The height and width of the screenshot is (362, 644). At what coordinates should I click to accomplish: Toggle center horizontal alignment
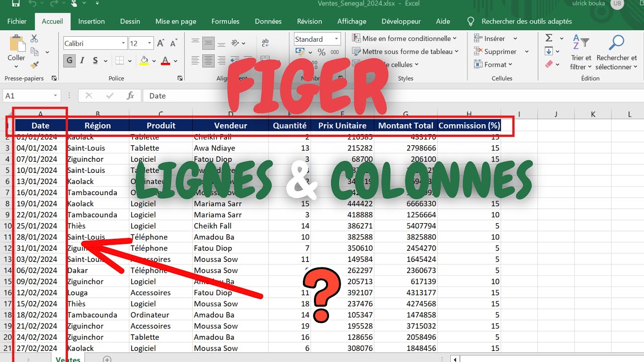point(208,61)
